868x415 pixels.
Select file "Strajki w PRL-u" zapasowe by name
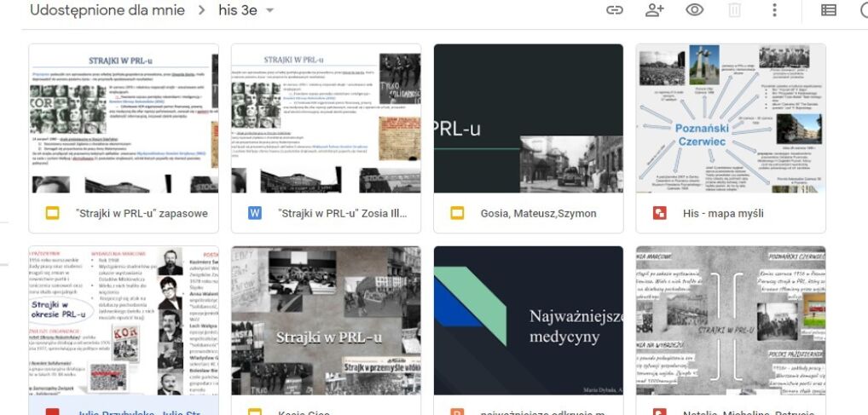click(141, 213)
